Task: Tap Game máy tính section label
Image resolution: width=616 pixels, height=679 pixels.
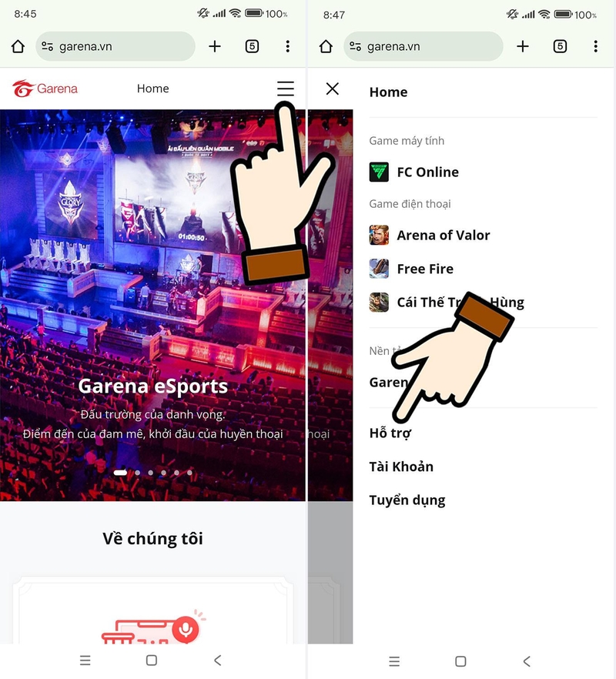Action: [x=407, y=141]
